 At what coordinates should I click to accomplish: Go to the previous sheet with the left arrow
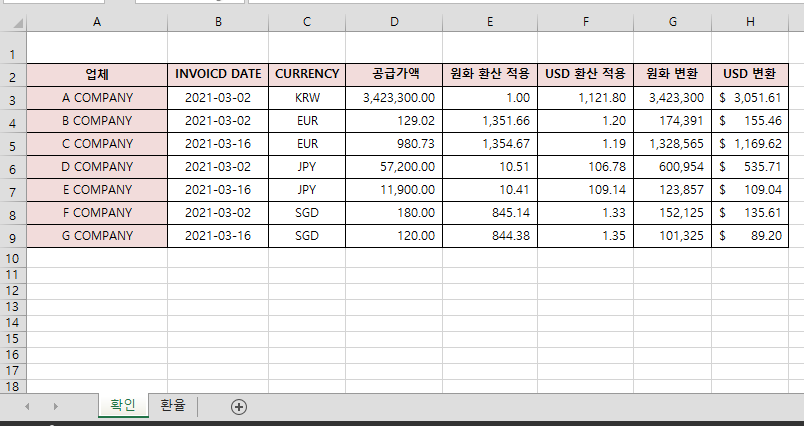click(27, 407)
